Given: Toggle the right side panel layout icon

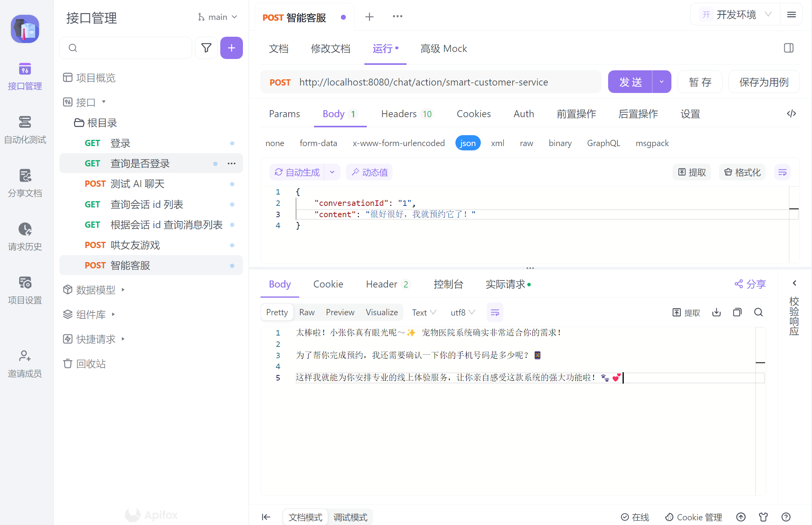Looking at the screenshot, I should tap(789, 48).
